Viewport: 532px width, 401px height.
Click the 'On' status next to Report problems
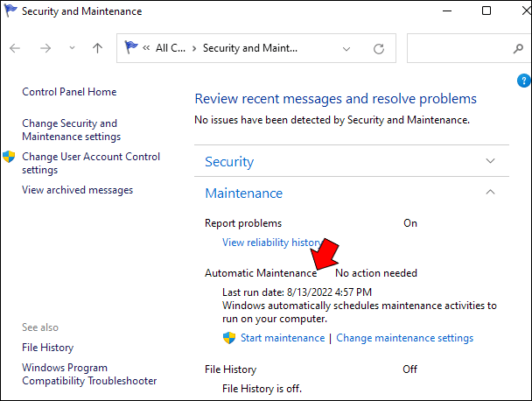pyautogui.click(x=410, y=223)
